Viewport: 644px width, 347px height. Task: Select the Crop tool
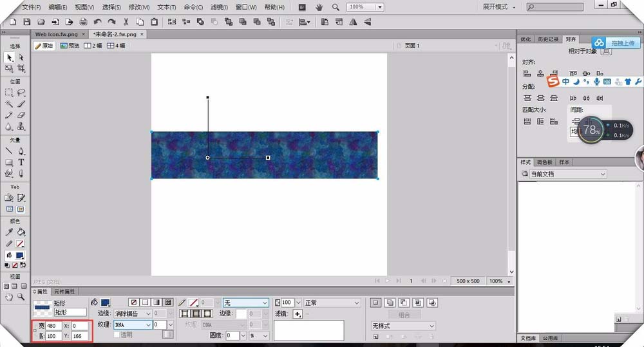click(21, 68)
